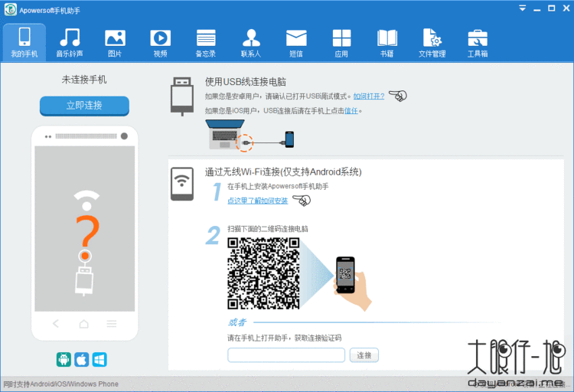
Task: Focus the verification code input field
Action: [x=286, y=355]
